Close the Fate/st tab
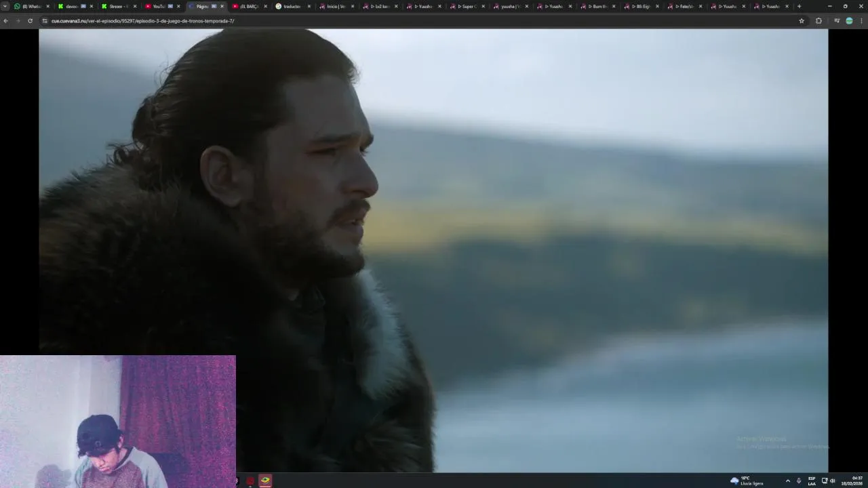This screenshot has width=868, height=488. [701, 6]
